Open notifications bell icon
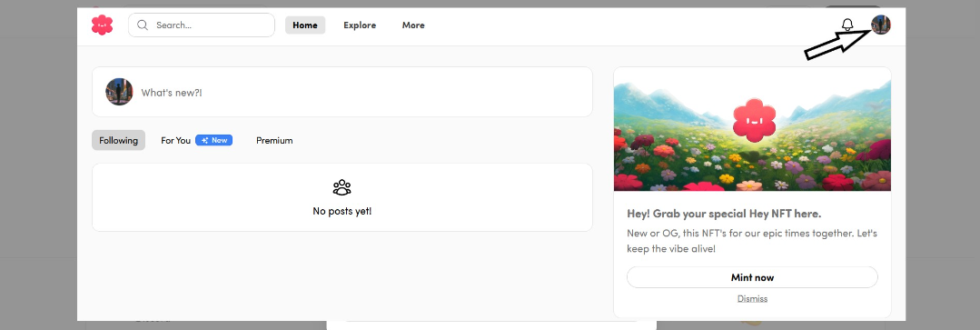The image size is (980, 330). pyautogui.click(x=847, y=25)
